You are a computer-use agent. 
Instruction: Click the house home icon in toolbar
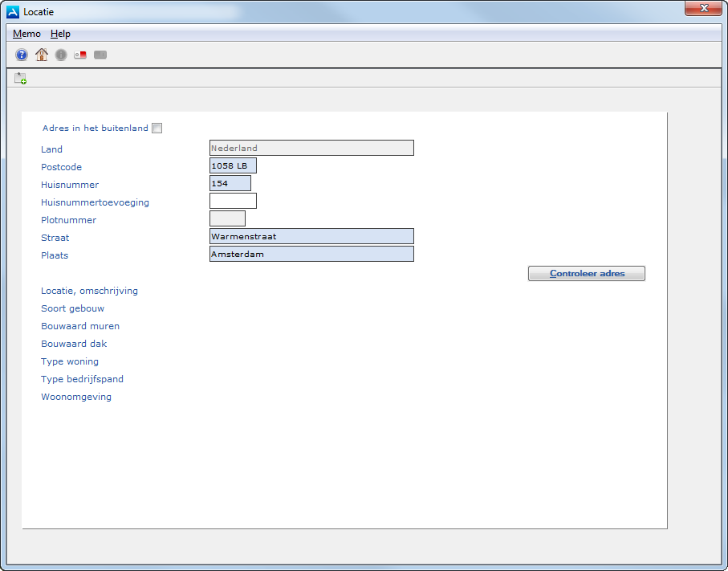click(41, 55)
